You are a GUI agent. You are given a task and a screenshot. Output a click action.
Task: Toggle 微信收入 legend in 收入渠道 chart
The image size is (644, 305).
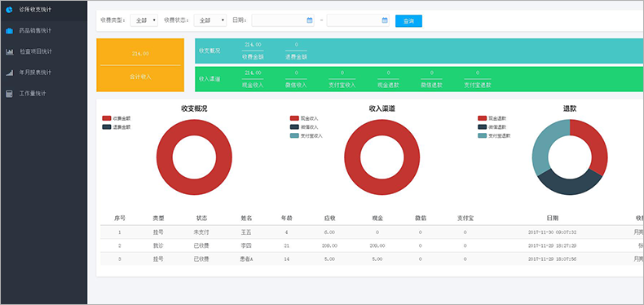pos(304,127)
